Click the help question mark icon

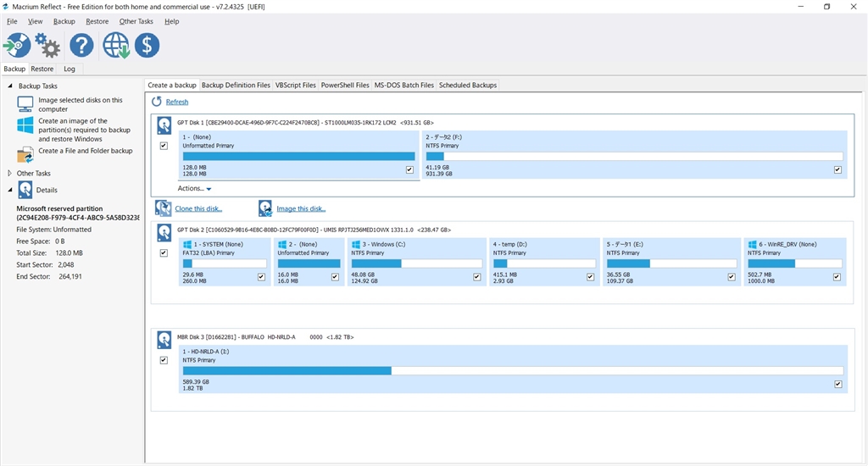coord(81,46)
